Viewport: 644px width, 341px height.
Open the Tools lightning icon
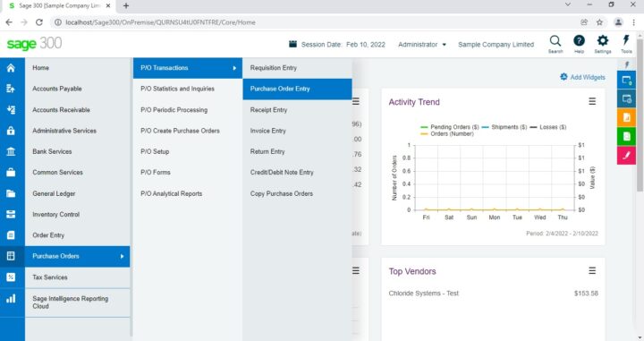point(626,44)
